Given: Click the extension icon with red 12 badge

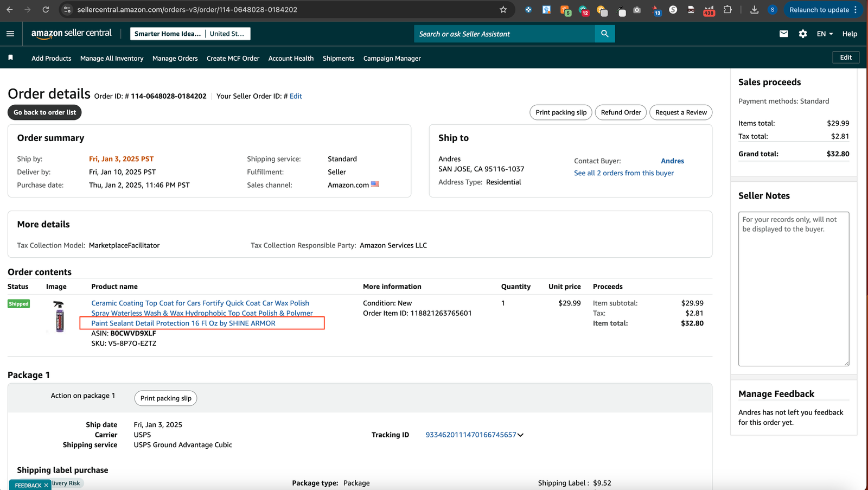Looking at the screenshot, I should 584,10.
